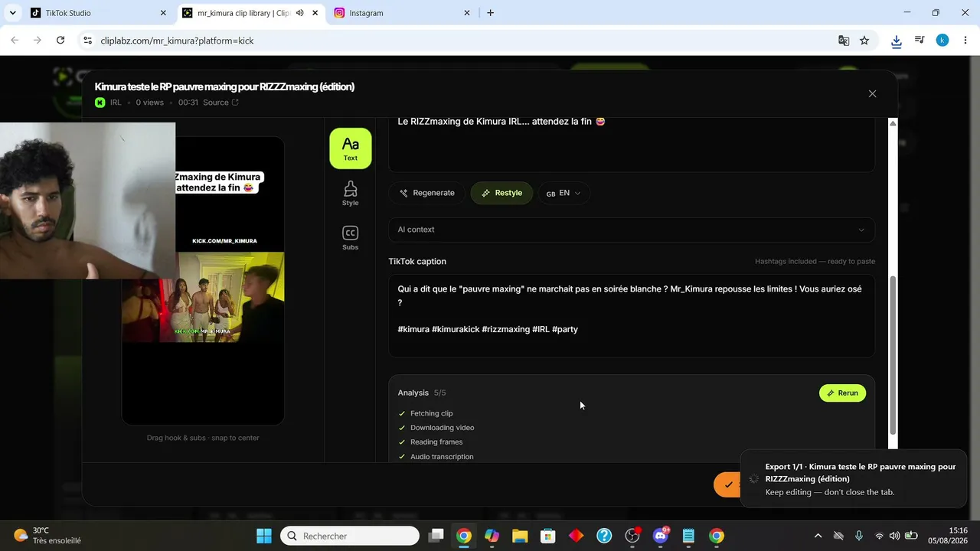Select the clip preview thumbnail of the party
This screenshot has height=551, width=980.
pos(203,297)
